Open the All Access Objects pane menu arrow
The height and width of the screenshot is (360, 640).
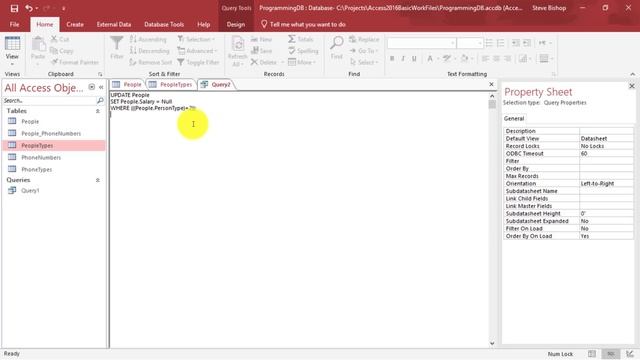(x=91, y=87)
